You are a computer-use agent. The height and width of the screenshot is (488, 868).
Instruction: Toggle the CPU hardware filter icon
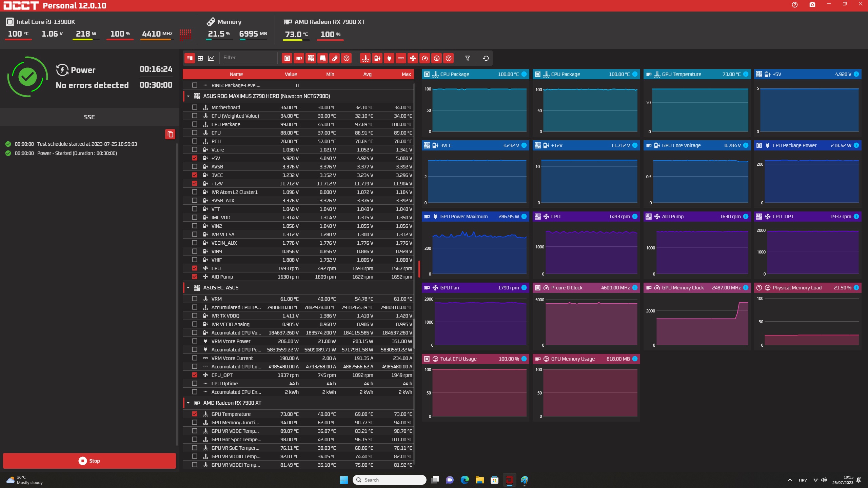[x=287, y=58]
